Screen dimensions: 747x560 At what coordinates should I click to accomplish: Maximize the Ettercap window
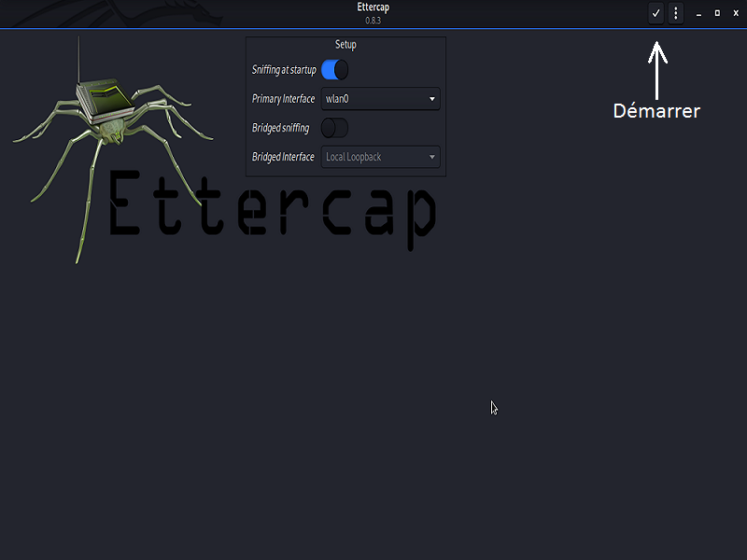point(717,13)
